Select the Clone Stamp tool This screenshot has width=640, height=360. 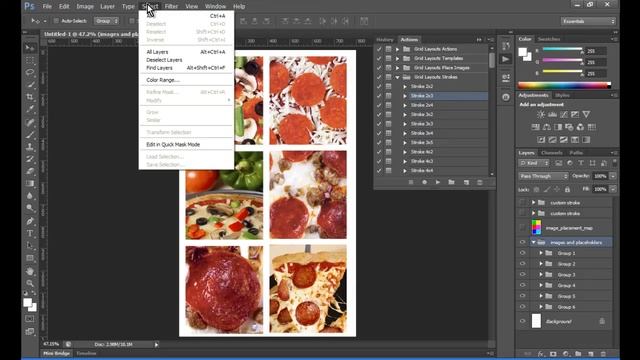click(30, 147)
